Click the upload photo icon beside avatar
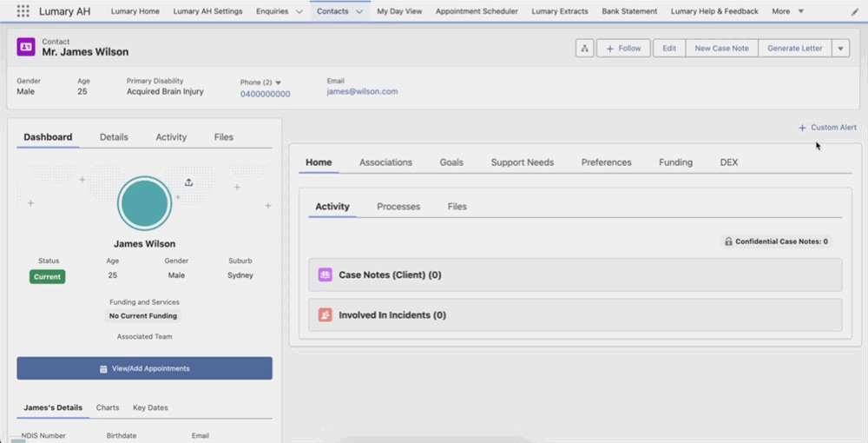This screenshot has width=868, height=443. point(189,182)
